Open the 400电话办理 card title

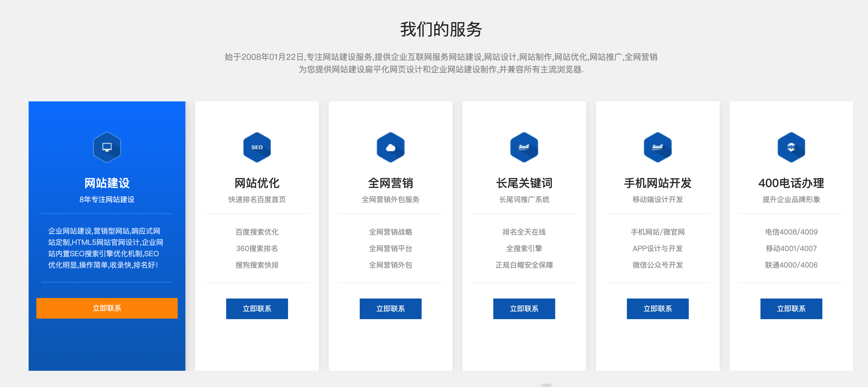point(791,183)
